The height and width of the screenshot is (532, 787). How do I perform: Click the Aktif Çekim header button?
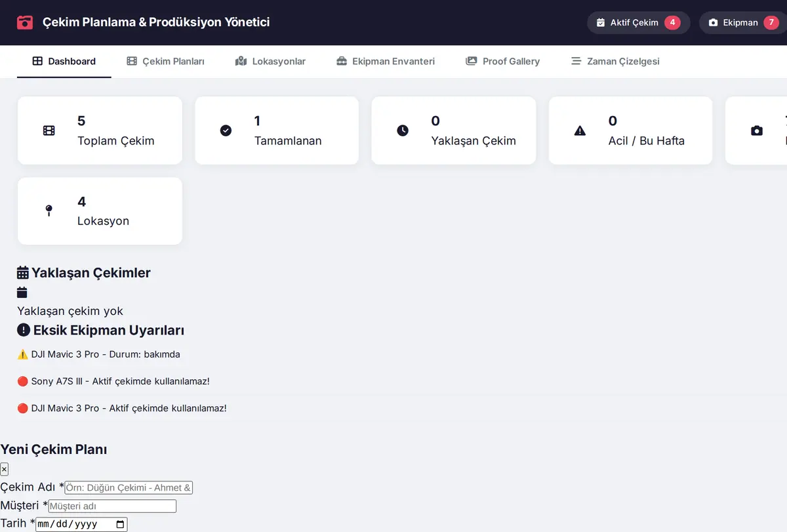coord(638,22)
